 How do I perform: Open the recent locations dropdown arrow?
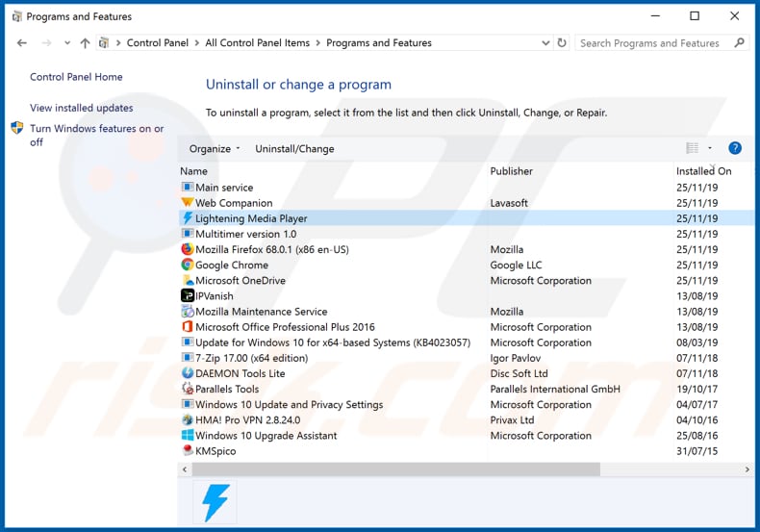[x=67, y=43]
